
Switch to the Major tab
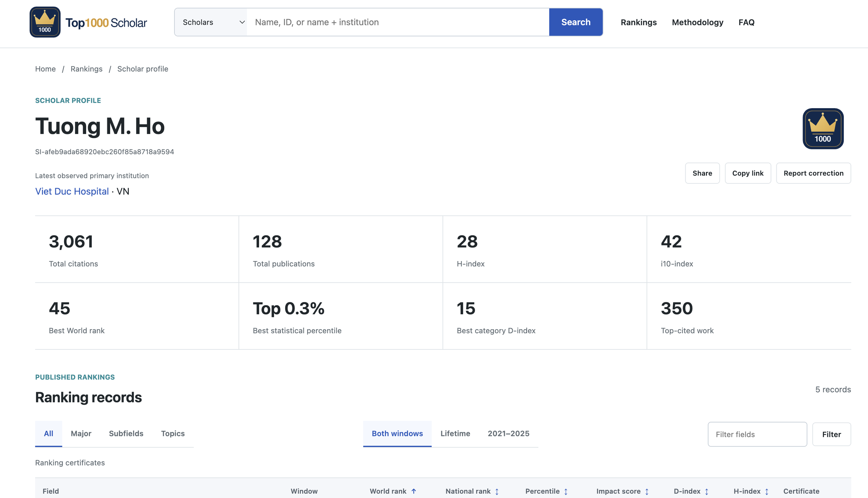point(81,433)
